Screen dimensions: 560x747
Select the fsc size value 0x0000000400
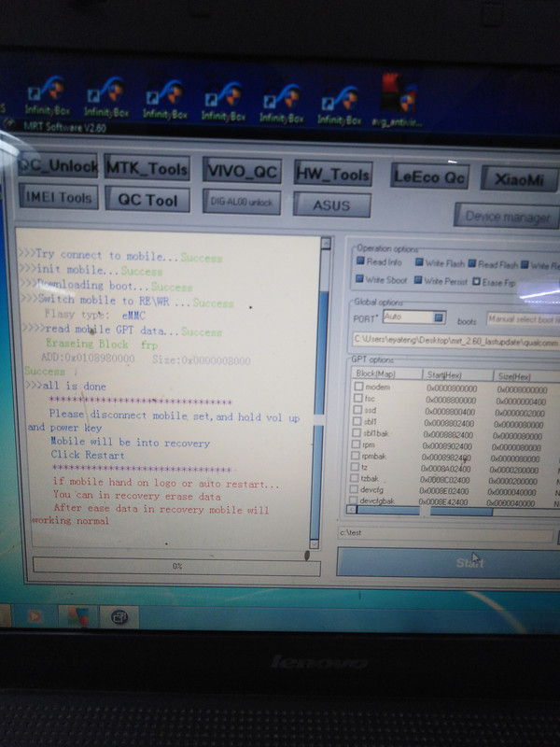point(521,402)
